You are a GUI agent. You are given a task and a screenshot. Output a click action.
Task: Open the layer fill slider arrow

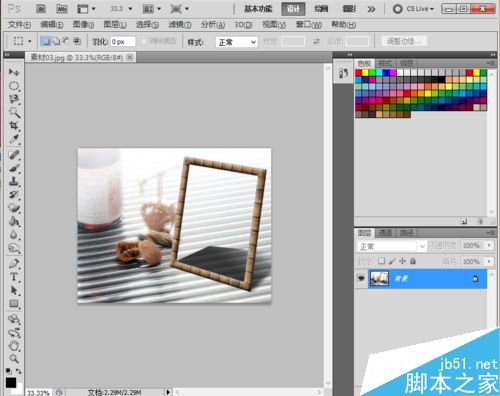coord(489,261)
